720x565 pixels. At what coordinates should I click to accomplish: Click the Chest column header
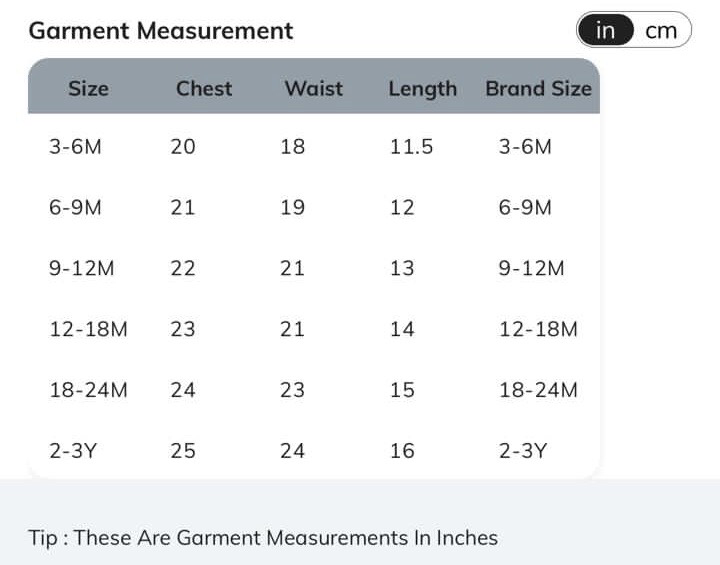coord(204,88)
